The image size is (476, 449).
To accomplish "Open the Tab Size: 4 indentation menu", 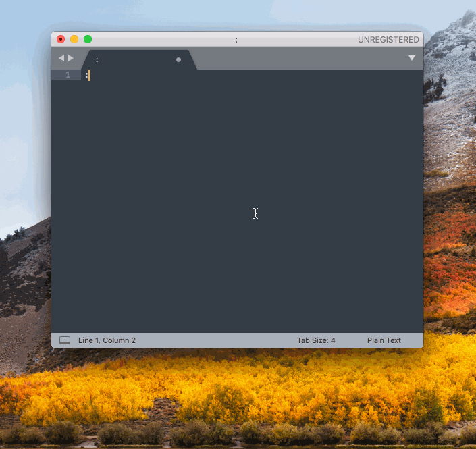I will [316, 340].
